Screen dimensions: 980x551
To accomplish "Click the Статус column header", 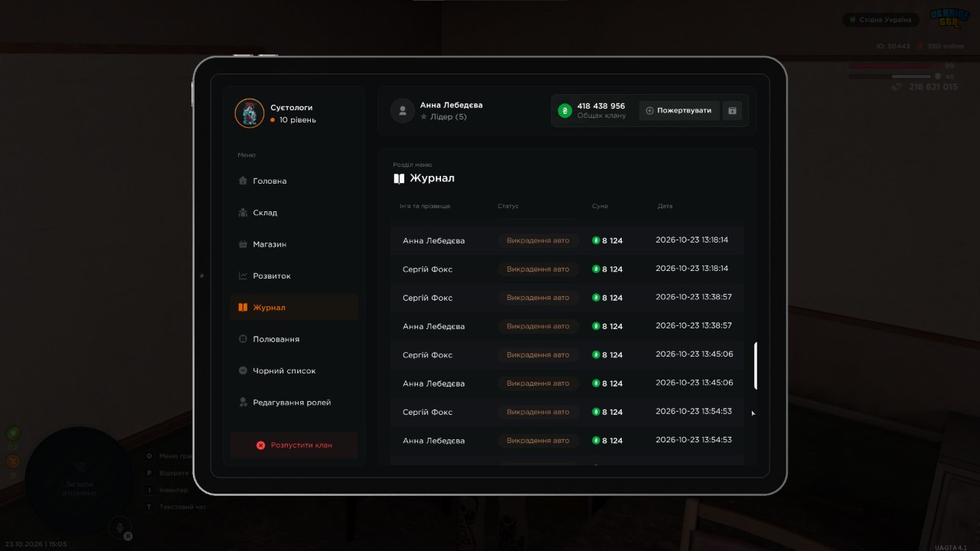I will [x=508, y=207].
